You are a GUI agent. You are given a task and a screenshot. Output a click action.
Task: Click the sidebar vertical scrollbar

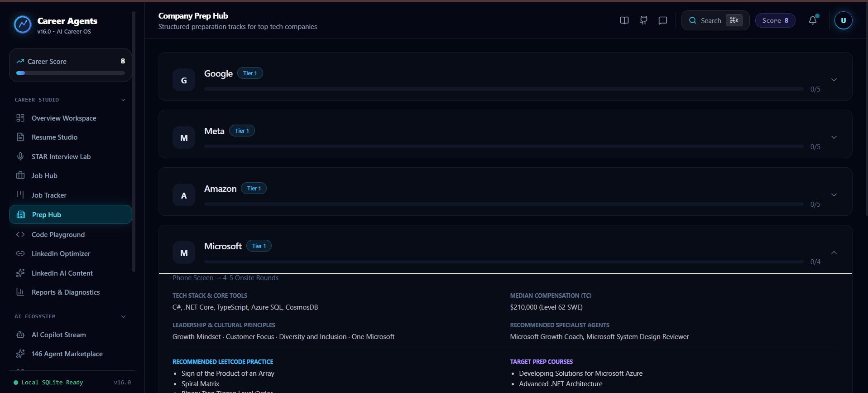134,141
